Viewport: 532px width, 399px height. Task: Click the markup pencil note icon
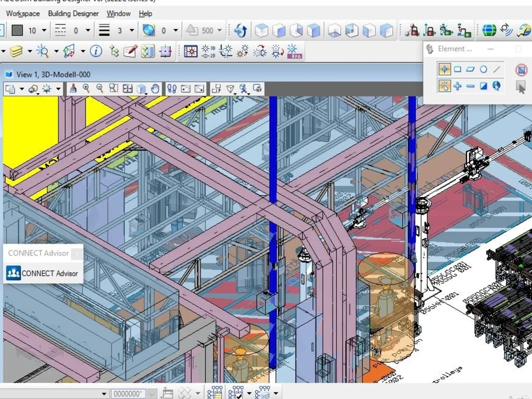click(x=130, y=51)
